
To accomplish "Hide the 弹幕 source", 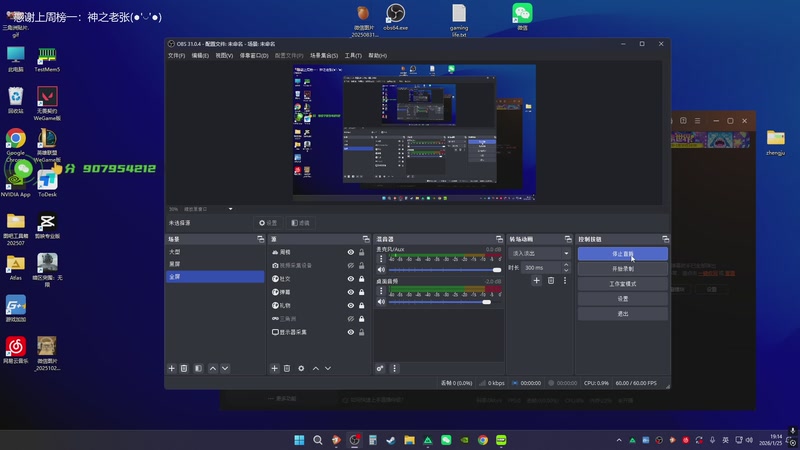I will pyautogui.click(x=351, y=292).
